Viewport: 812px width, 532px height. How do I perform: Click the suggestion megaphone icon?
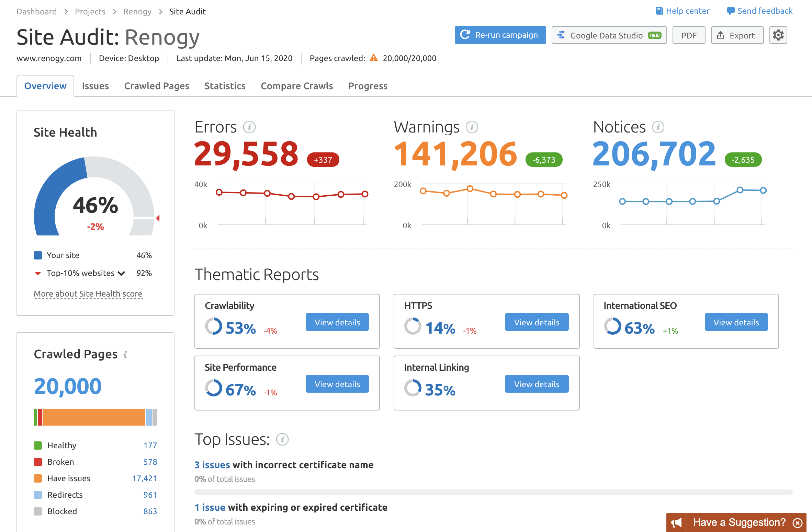tap(676, 523)
